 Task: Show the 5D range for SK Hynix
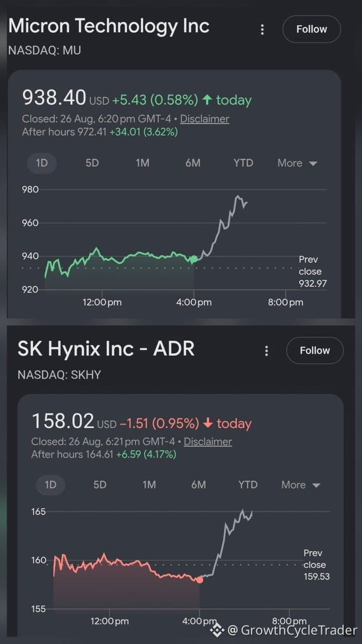click(x=100, y=485)
